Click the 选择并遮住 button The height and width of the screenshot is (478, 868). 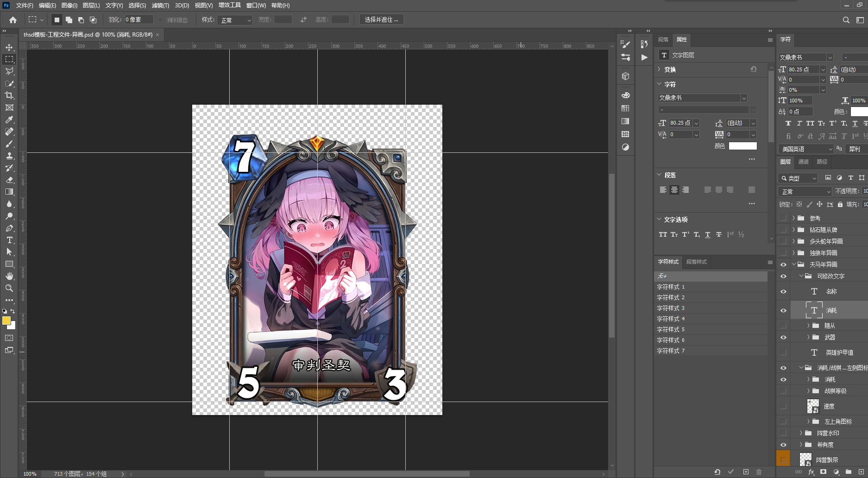[381, 19]
